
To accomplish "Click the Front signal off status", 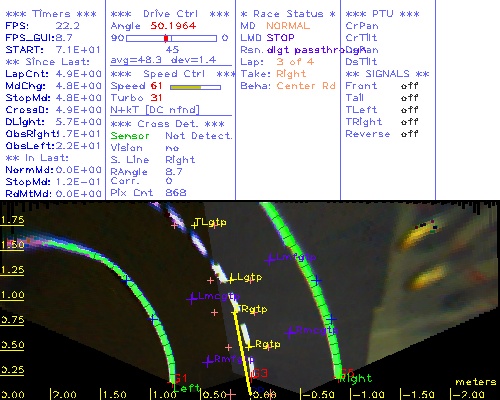I will (409, 86).
